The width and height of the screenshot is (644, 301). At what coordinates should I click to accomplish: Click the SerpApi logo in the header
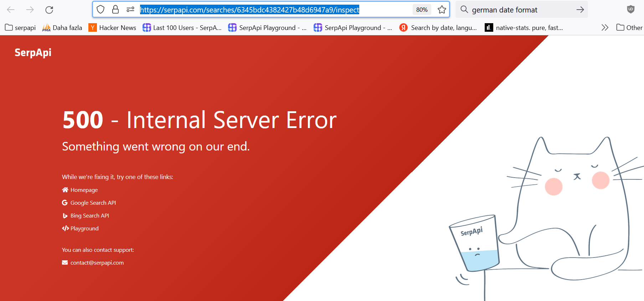point(33,53)
